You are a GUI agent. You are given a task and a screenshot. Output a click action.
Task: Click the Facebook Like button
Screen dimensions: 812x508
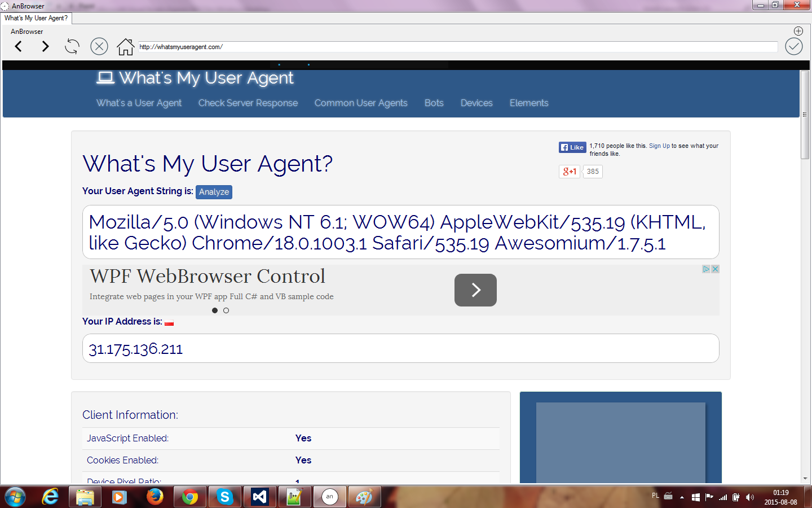(572, 147)
